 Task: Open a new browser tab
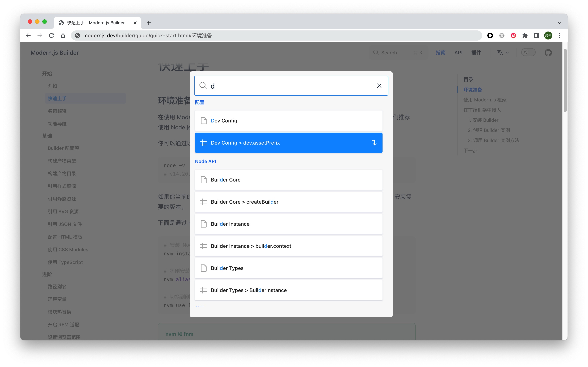pos(149,23)
